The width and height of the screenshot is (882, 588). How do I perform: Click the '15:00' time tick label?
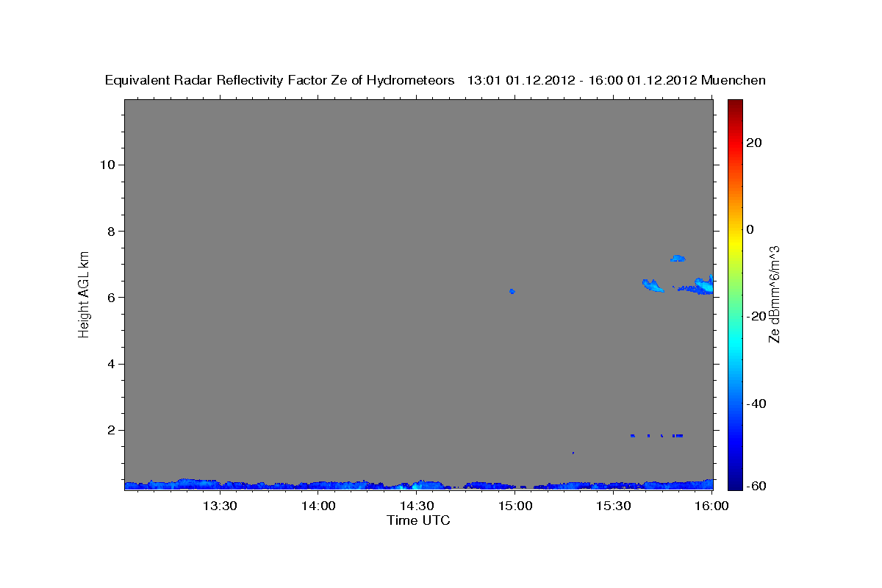click(x=515, y=506)
